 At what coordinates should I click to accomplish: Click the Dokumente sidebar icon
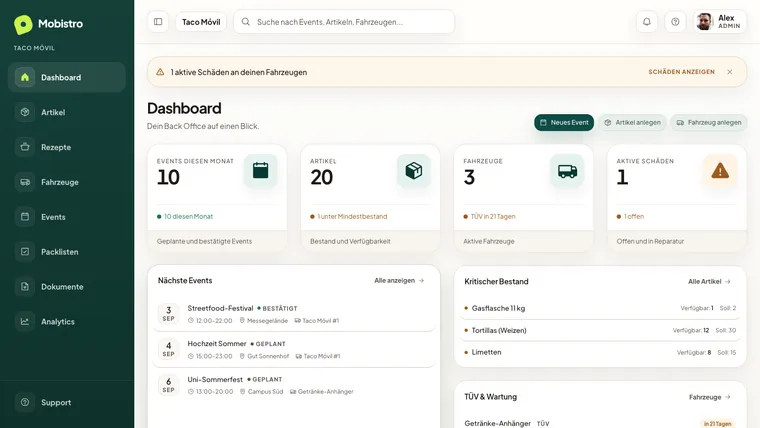click(25, 286)
